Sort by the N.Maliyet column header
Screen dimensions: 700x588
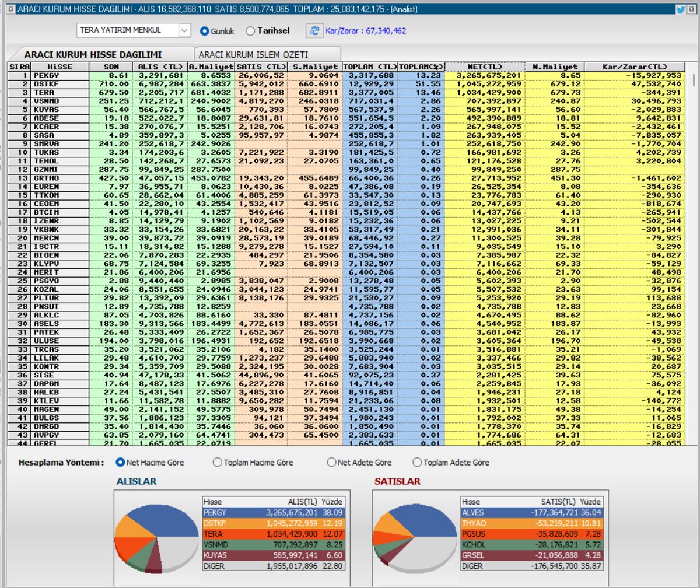coord(555,67)
